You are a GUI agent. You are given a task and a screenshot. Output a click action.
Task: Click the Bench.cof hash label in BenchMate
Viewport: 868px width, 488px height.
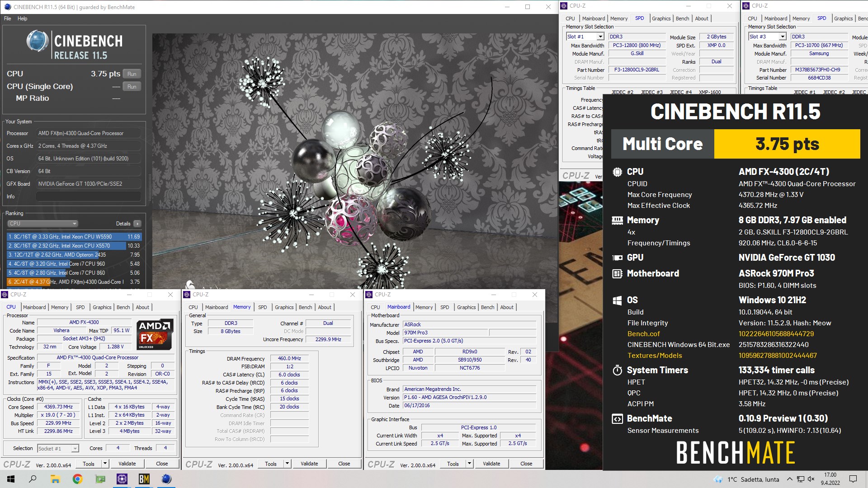click(643, 334)
